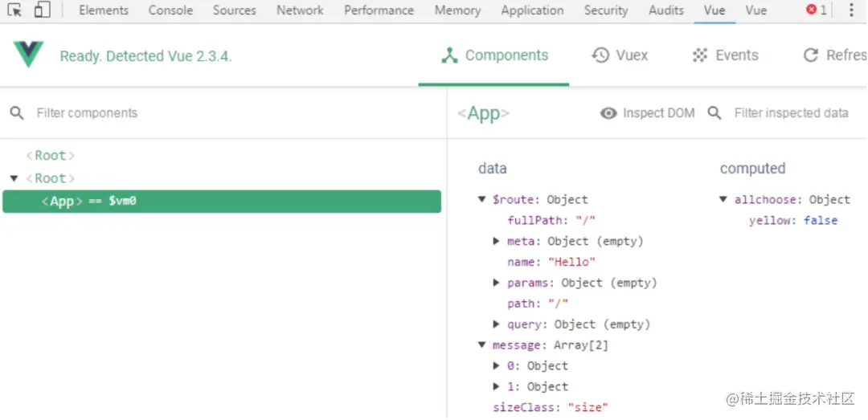Click the Vue logo icon
This screenshot has height=420, width=868.
coord(29,55)
